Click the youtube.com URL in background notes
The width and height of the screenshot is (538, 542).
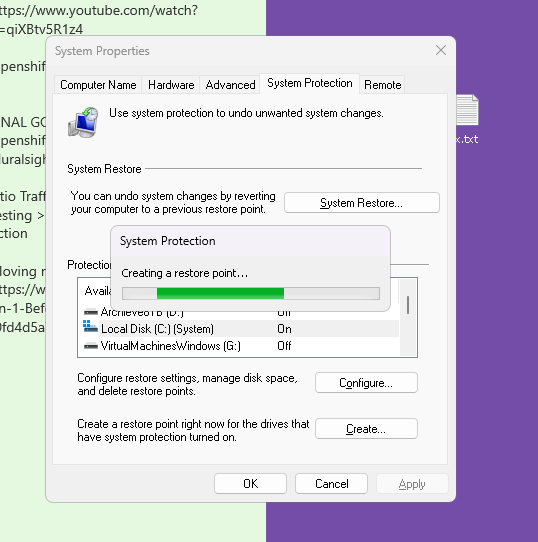pyautogui.click(x=99, y=20)
